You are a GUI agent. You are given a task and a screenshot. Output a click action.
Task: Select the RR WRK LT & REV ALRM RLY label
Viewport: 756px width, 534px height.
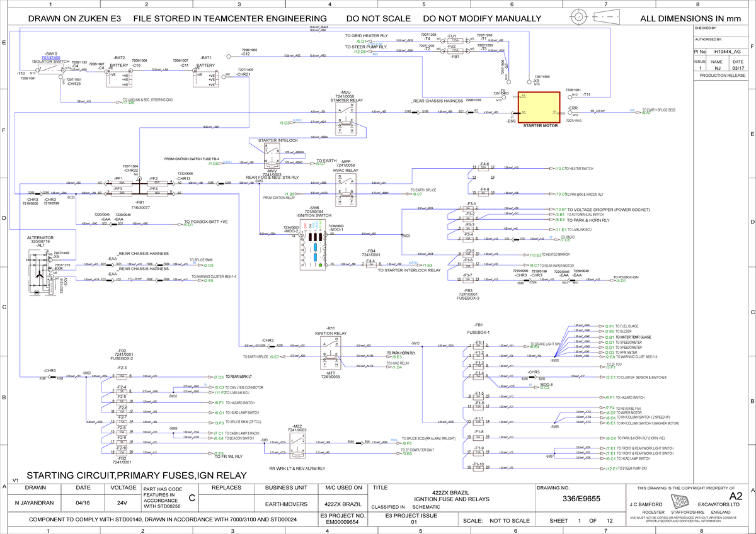point(297,469)
